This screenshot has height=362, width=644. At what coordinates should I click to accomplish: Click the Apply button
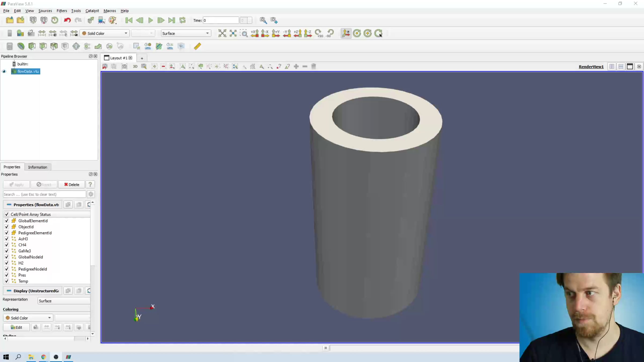pyautogui.click(x=17, y=184)
